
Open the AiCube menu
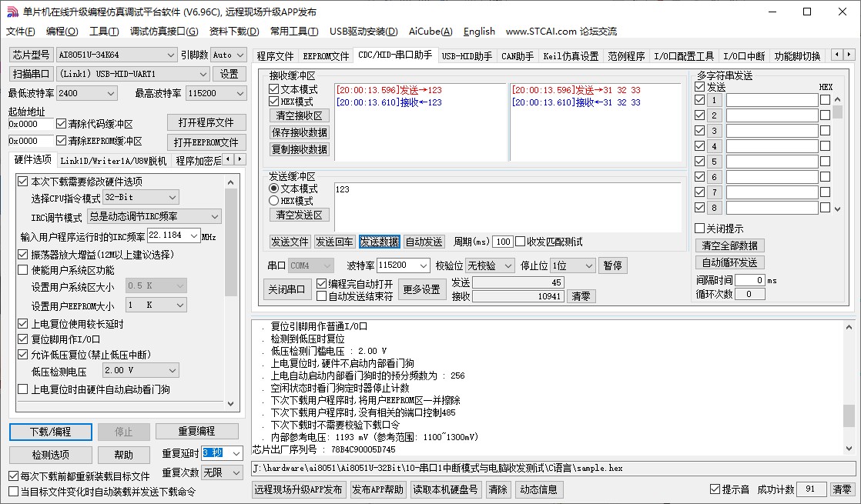point(430,32)
